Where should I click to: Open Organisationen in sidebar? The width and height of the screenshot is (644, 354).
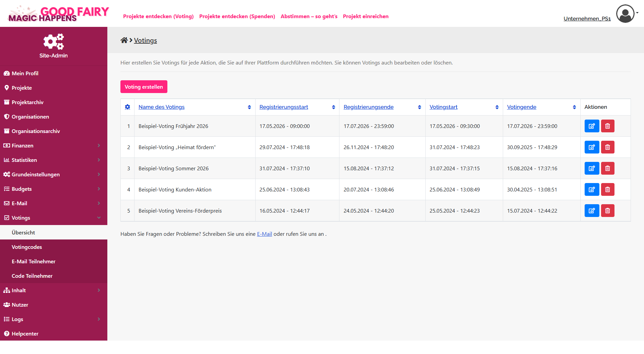[54, 117]
